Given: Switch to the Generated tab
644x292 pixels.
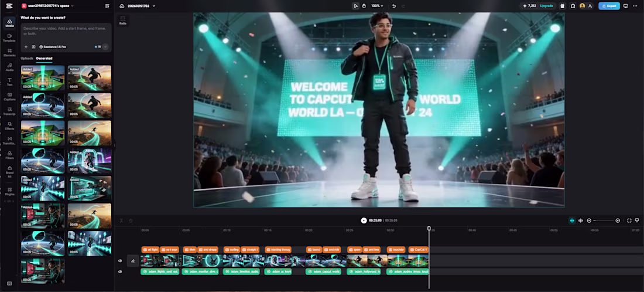Looking at the screenshot, I should click(x=44, y=59).
